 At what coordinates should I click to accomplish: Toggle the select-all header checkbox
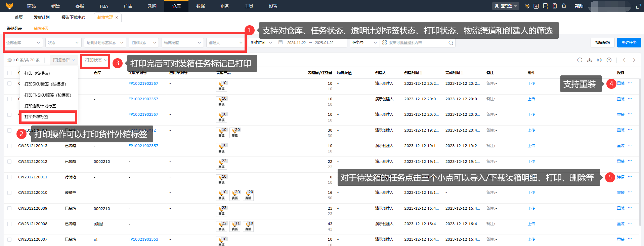tap(9, 73)
